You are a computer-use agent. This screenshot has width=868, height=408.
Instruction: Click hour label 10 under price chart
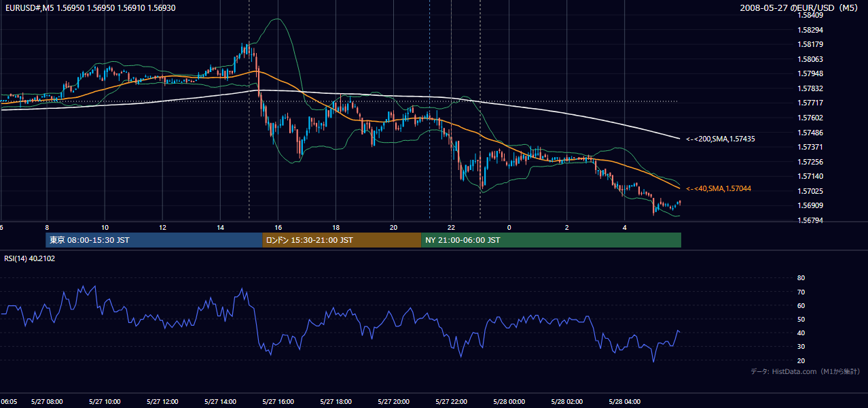coord(105,227)
